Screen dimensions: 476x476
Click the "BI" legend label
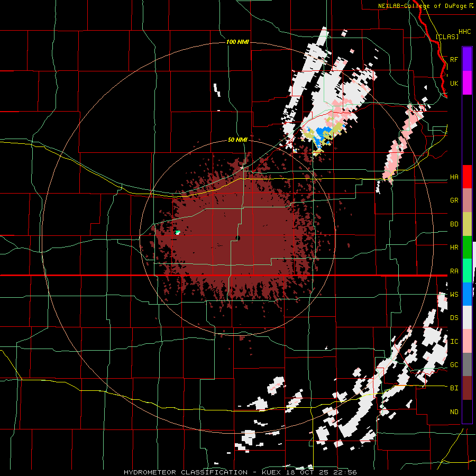pos(454,388)
